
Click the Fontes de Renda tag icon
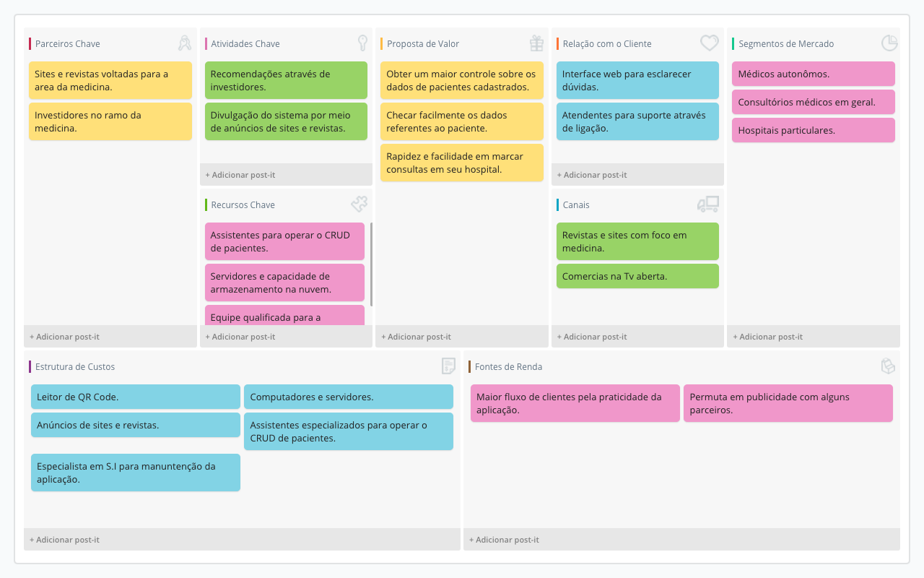[x=888, y=366]
